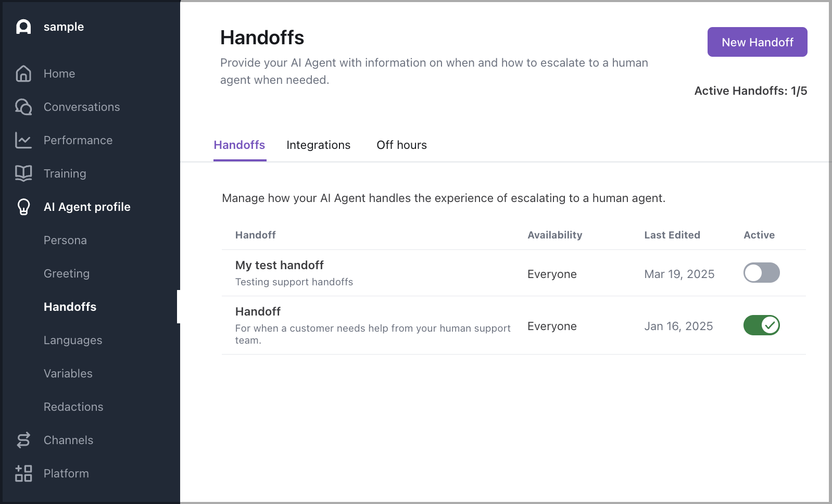
Task: Enable the toggle for My test handoff
Action: [761, 273]
